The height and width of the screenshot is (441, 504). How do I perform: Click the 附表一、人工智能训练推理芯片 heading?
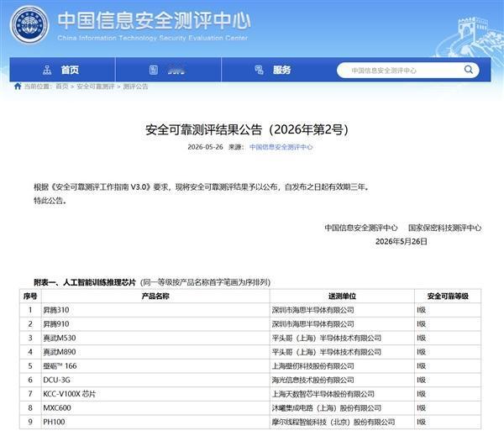(x=85, y=282)
